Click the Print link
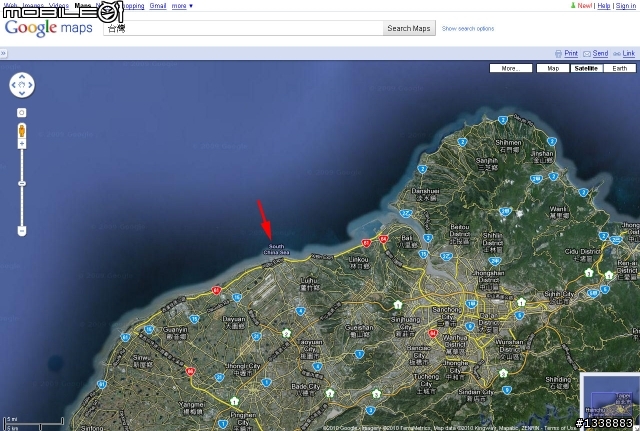Viewport: 640px width, 431px height. pos(571,53)
